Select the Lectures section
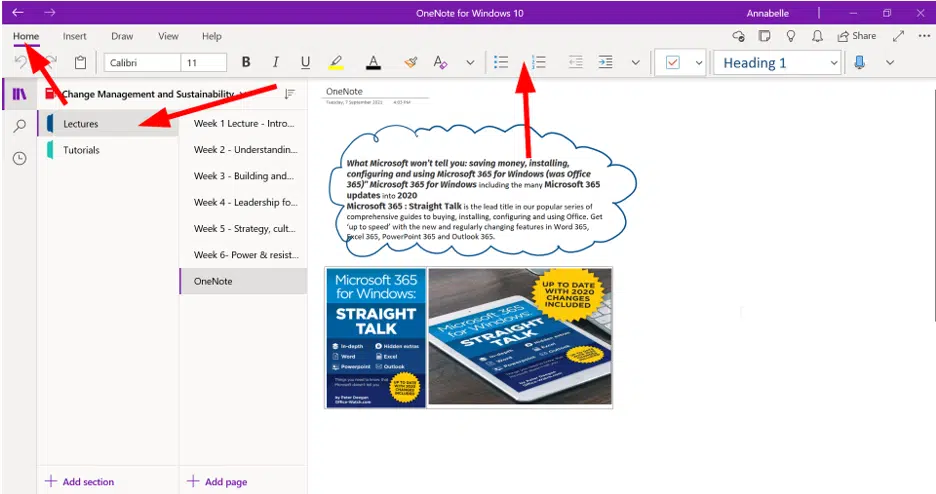This screenshot has height=494, width=936. click(x=108, y=124)
